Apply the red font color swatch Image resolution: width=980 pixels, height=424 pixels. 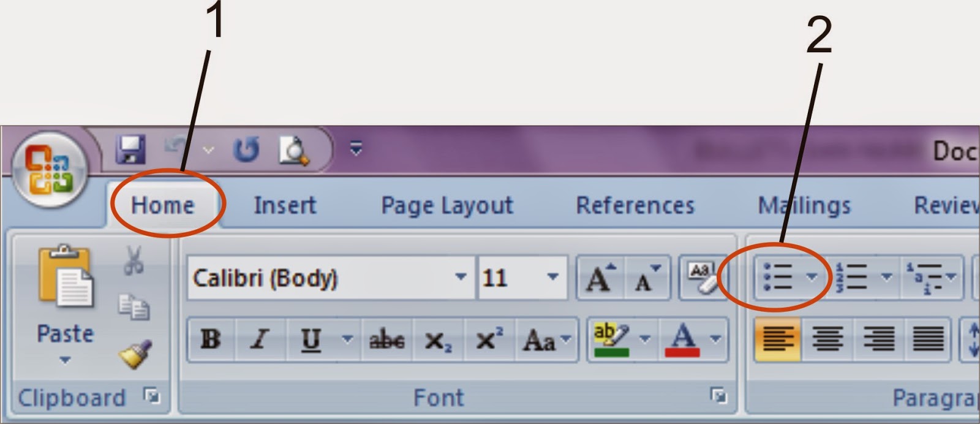[x=682, y=339]
